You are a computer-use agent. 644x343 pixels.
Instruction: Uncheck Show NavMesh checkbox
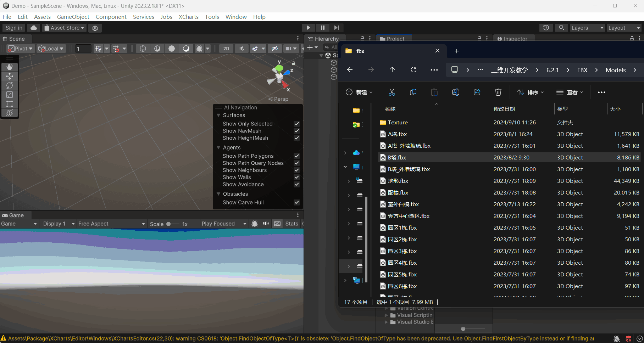[x=297, y=131]
